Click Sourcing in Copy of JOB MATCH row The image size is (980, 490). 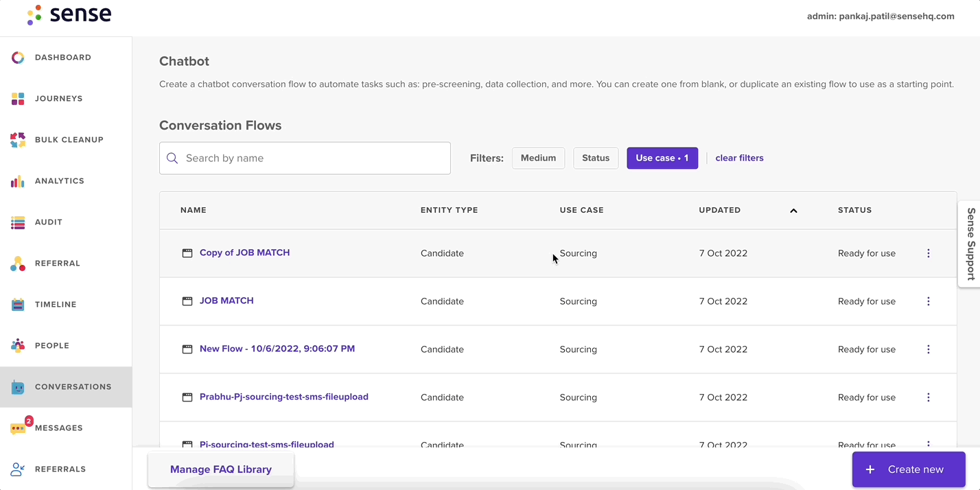[579, 253]
